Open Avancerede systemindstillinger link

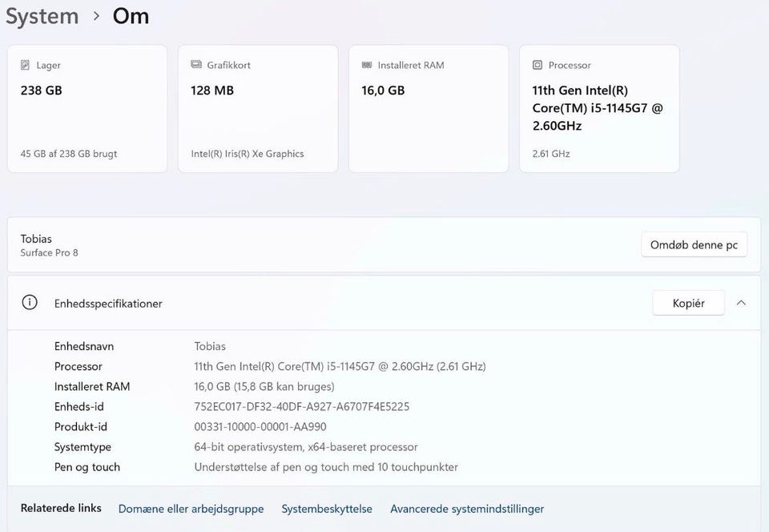pyautogui.click(x=467, y=509)
